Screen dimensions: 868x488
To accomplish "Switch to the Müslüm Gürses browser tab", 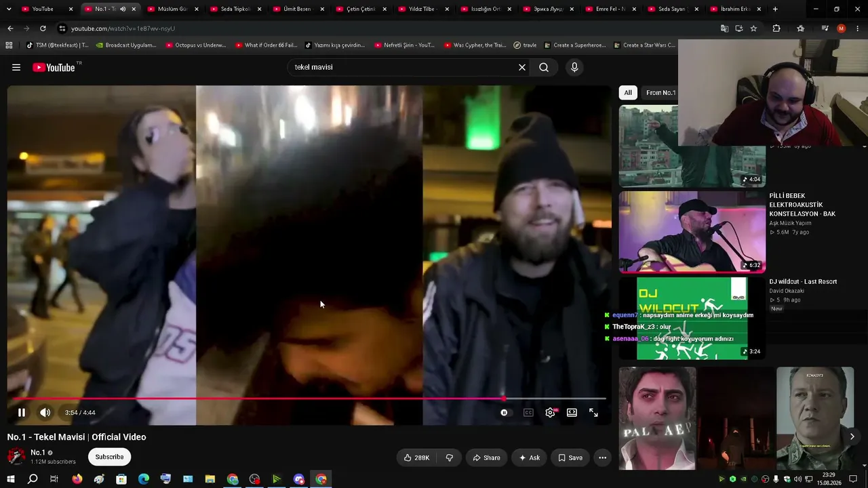I will click(172, 9).
